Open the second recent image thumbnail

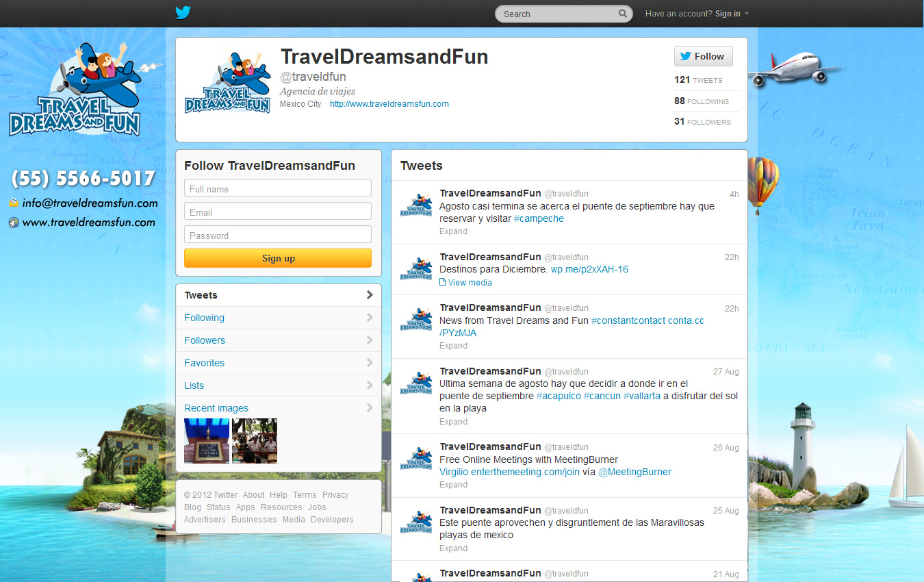255,441
